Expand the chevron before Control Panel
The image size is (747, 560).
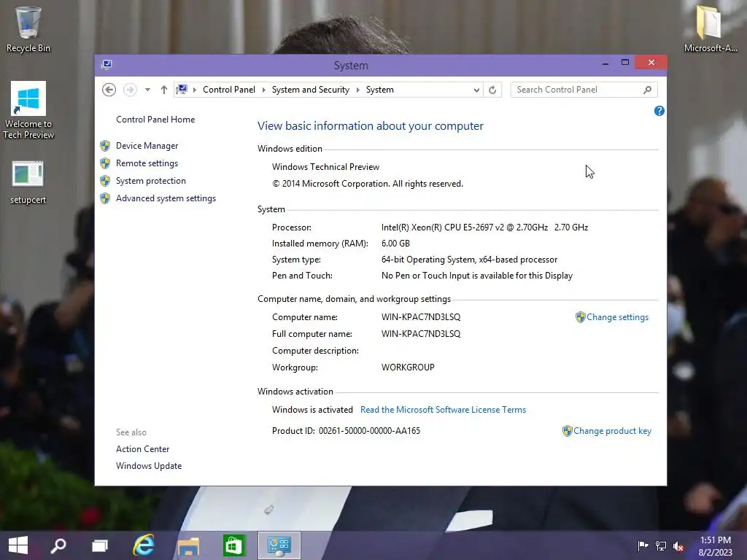tap(194, 90)
